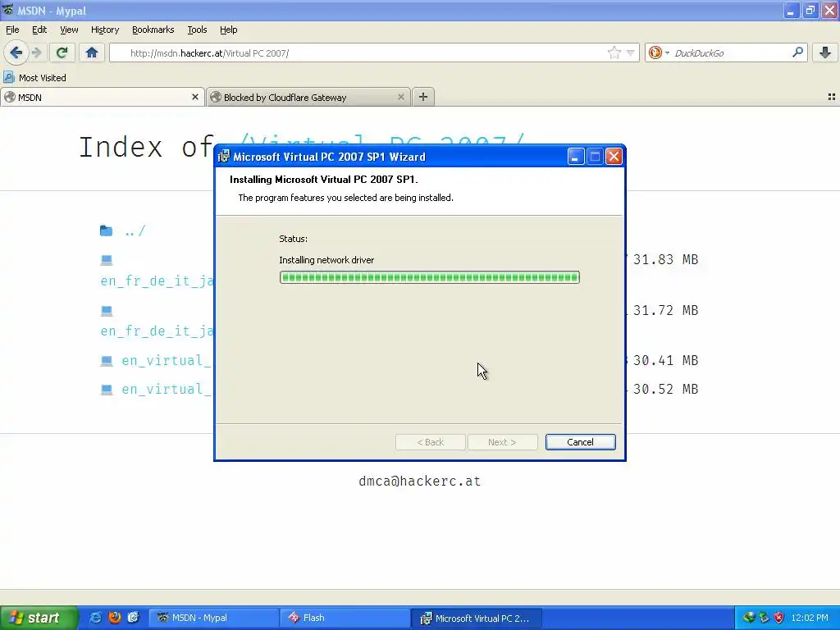Click the dmca@hackerc.at footer text
The height and width of the screenshot is (630, 840).
[419, 481]
